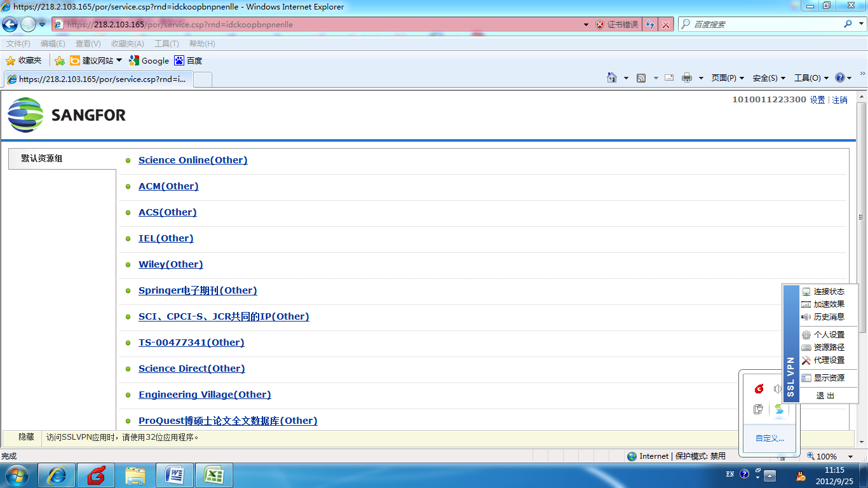868x488 pixels.
Task: Expand the zoom level 100% dropdown arrow
Action: (x=850, y=456)
